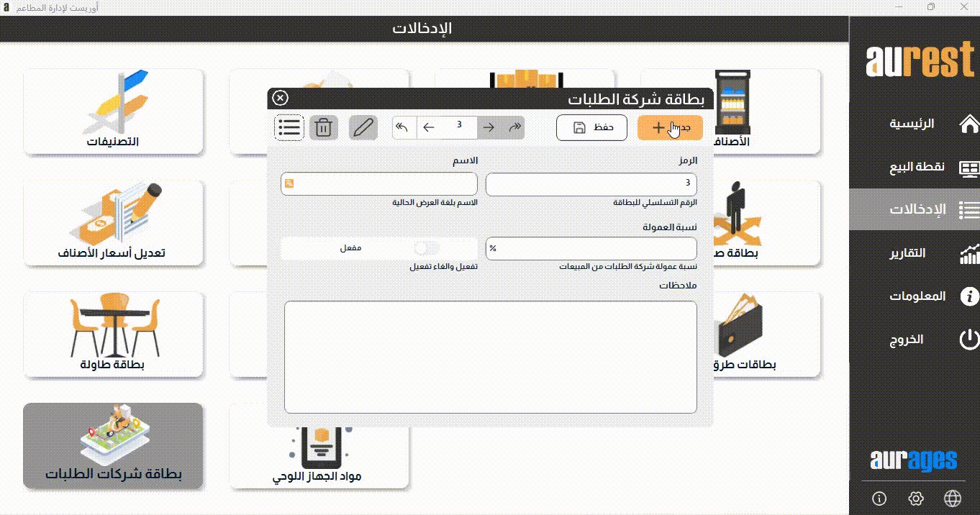Click the pencil edit icon

[363, 128]
